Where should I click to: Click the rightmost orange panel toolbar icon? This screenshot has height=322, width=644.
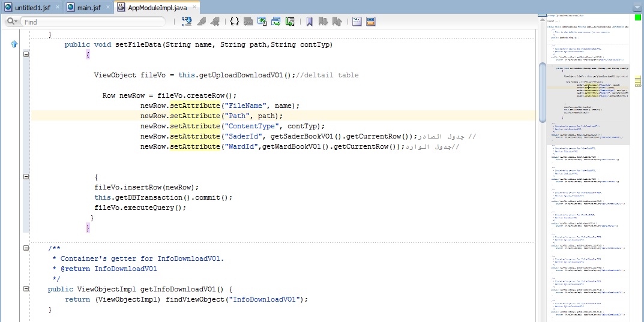[x=371, y=22]
